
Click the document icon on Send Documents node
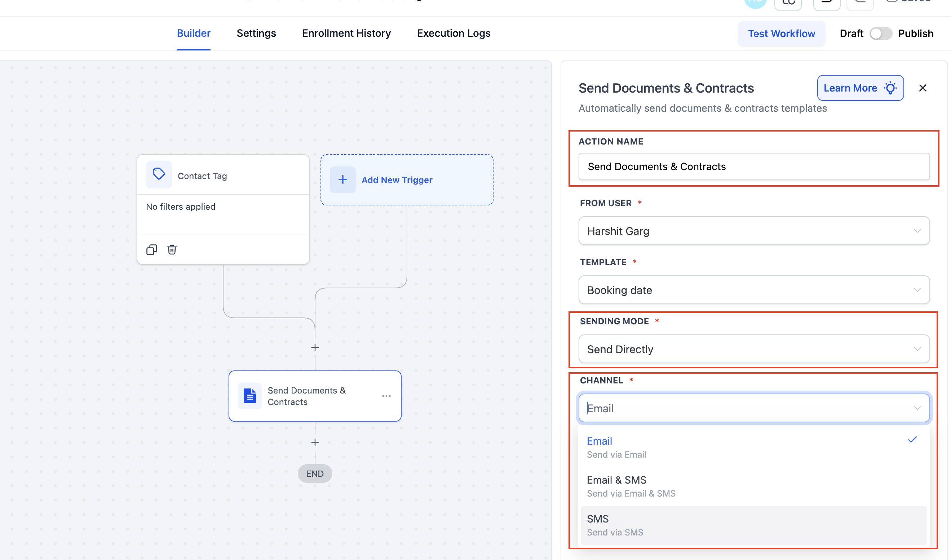(249, 396)
